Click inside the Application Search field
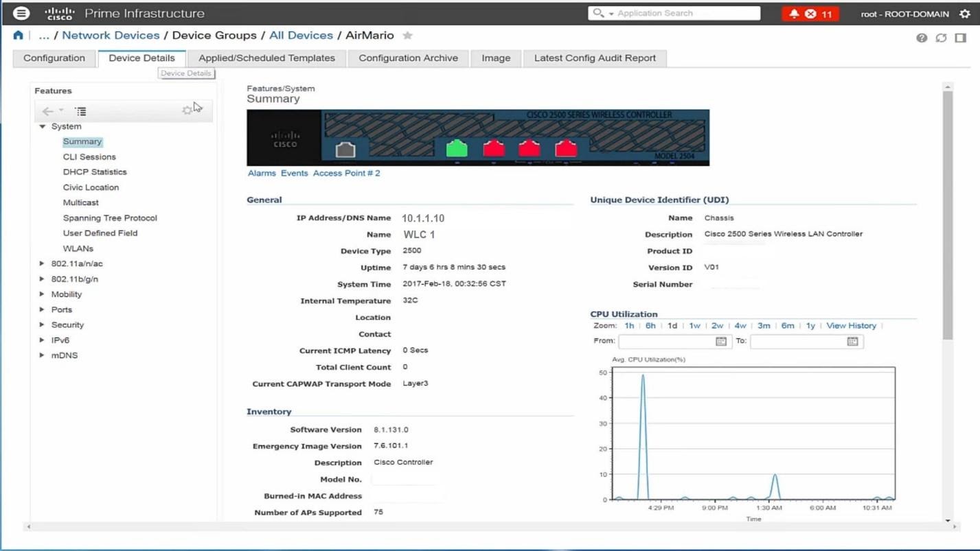Viewport: 980px width, 551px height. (x=687, y=13)
